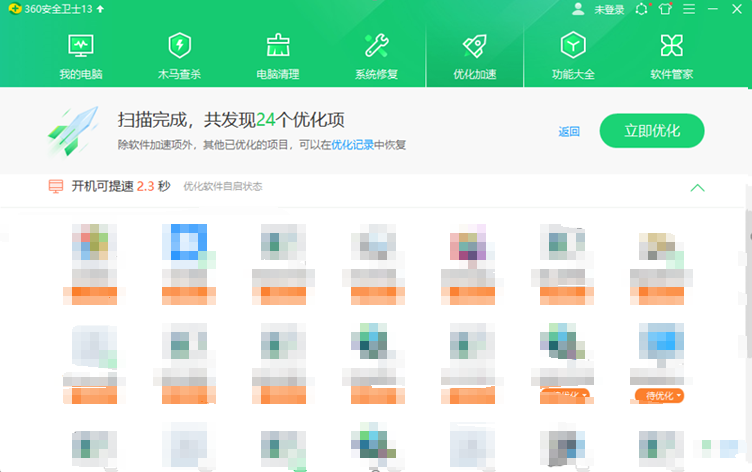Open the message notification hexagon icon
The width and height of the screenshot is (752, 472).
pyautogui.click(x=641, y=9)
